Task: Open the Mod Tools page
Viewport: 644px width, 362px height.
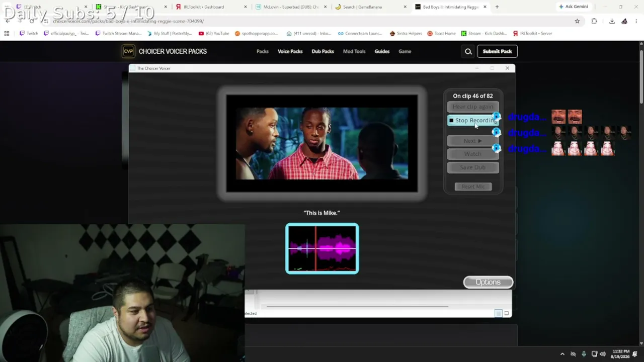Action: [x=354, y=51]
